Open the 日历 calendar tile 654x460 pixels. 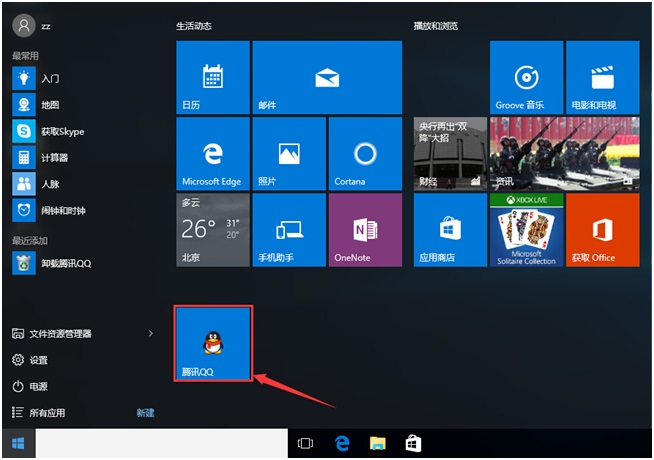pos(213,77)
